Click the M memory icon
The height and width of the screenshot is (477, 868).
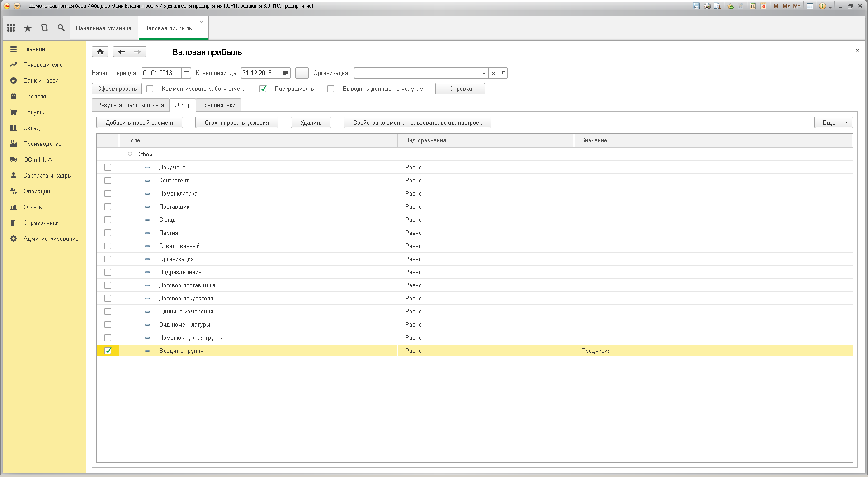tap(776, 6)
